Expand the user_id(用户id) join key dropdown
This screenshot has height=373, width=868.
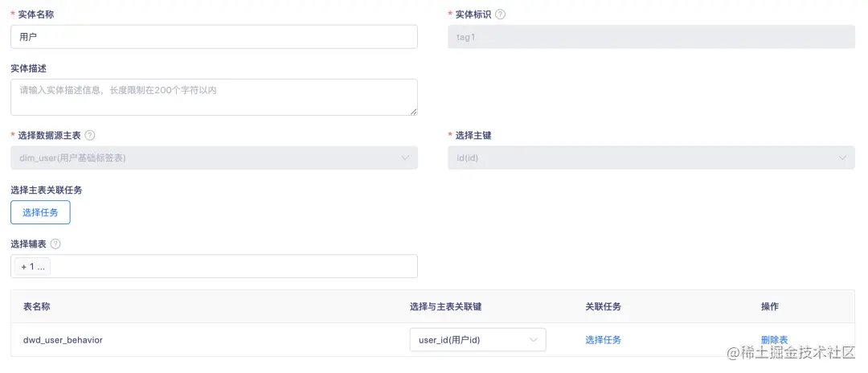point(477,340)
